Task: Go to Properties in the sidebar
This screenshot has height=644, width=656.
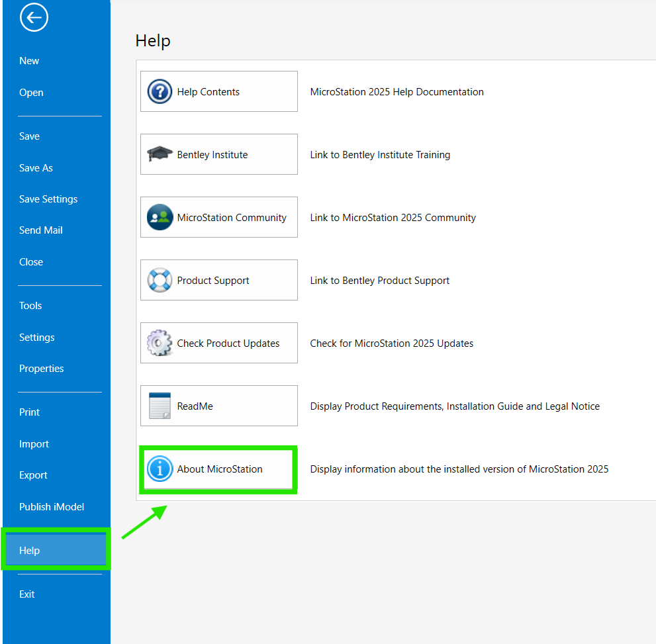Action: pos(42,369)
